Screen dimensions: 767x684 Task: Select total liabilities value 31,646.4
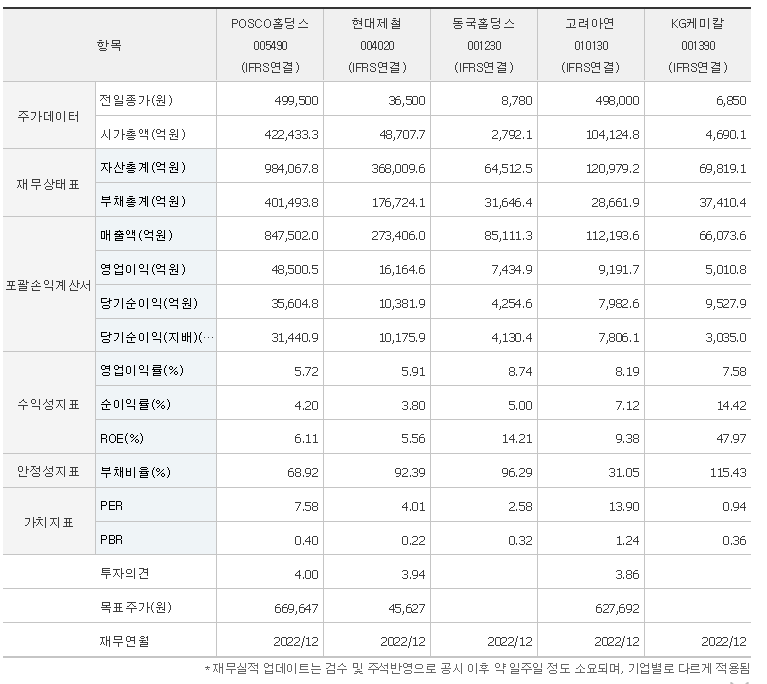[509, 203]
